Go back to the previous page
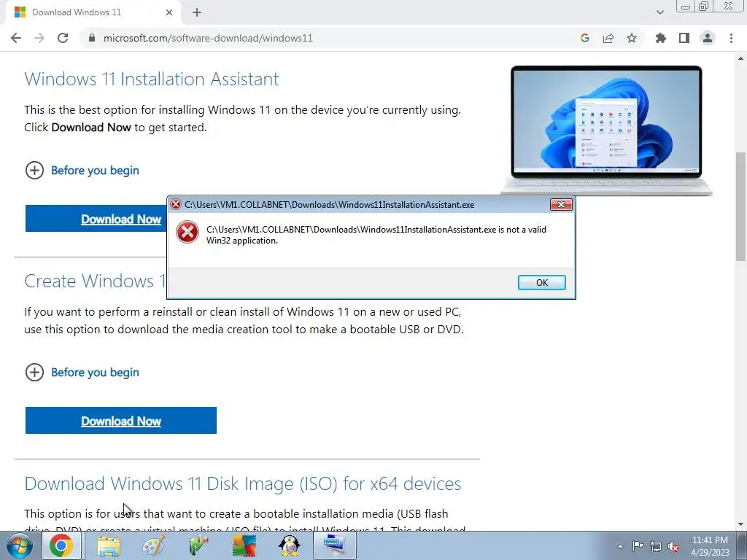747x560 pixels. pos(16,38)
